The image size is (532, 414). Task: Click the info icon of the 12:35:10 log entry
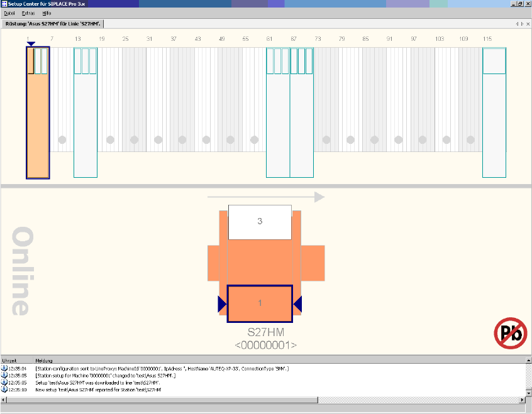pos(4,390)
